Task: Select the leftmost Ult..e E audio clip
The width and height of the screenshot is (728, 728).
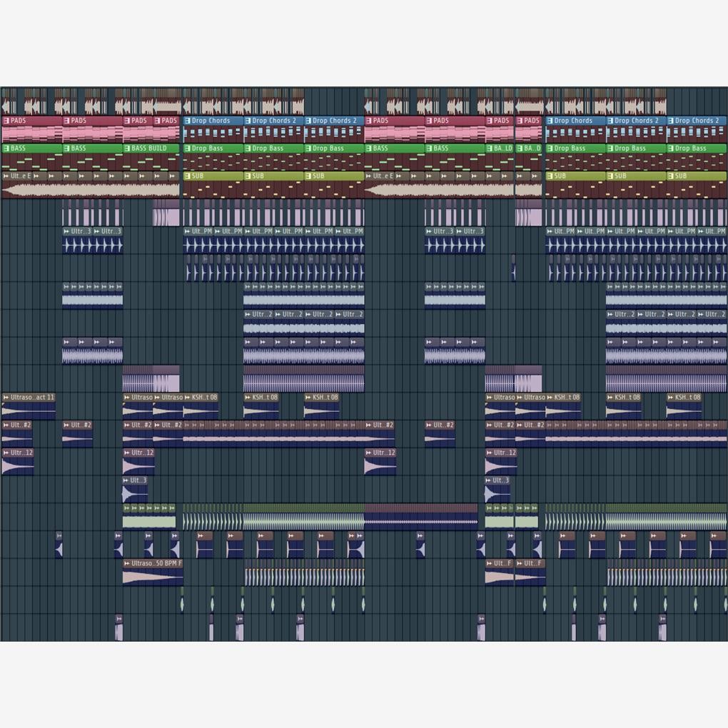Action: [x=17, y=185]
